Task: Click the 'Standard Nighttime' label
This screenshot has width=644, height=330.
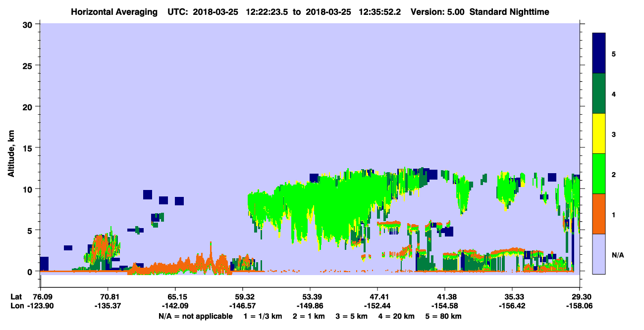Action: coord(509,11)
